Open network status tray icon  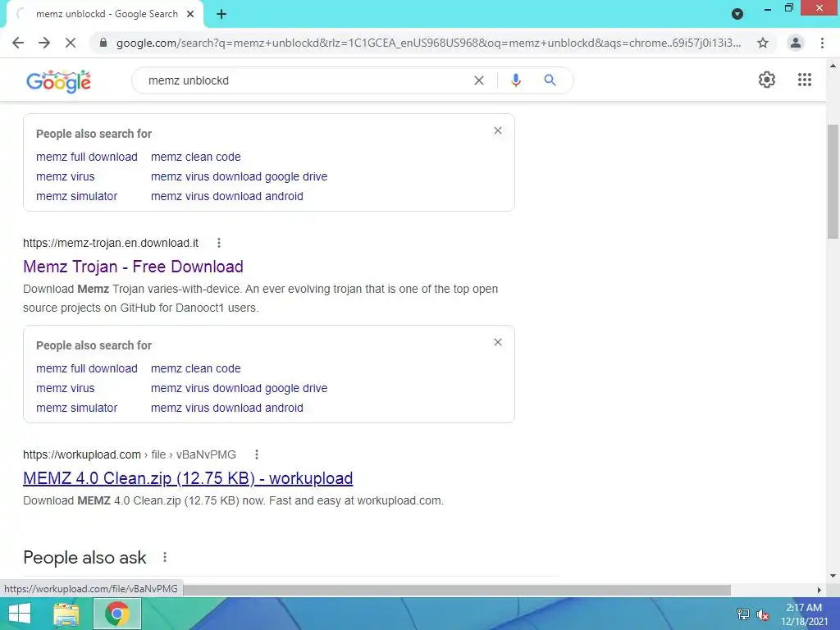pyautogui.click(x=743, y=614)
